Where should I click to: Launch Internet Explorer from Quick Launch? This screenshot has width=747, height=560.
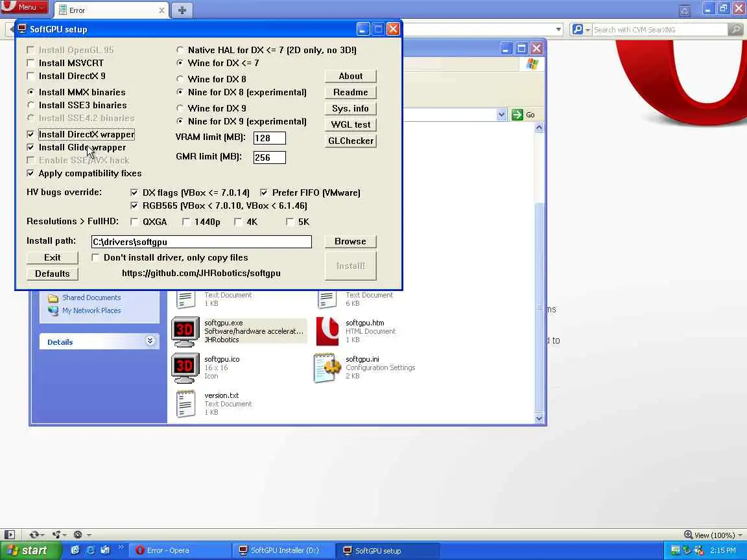pyautogui.click(x=90, y=550)
